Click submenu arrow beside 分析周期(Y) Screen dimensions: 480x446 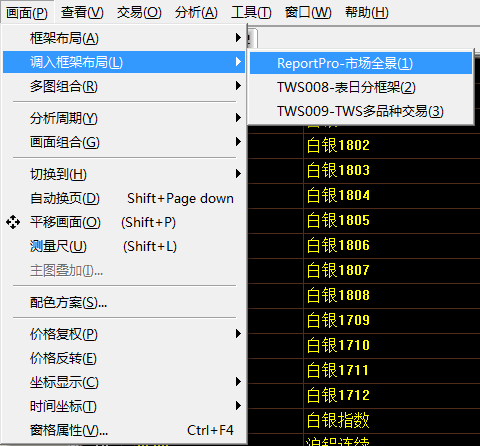(238, 117)
